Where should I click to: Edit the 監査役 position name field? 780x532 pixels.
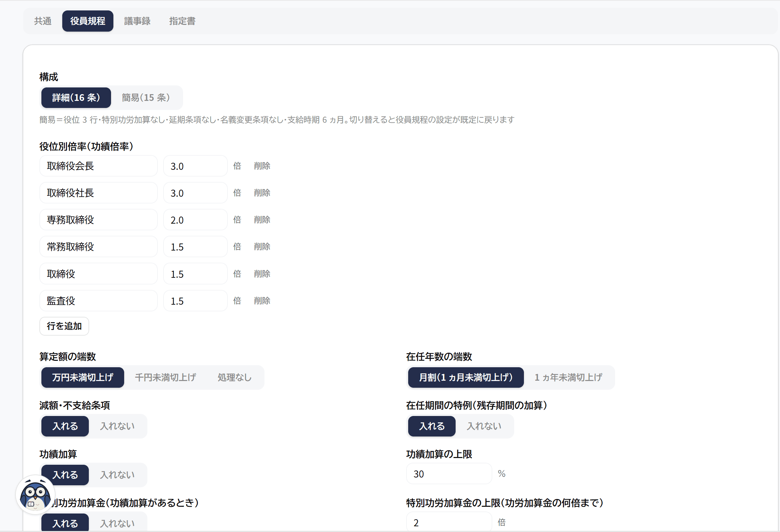click(x=99, y=301)
